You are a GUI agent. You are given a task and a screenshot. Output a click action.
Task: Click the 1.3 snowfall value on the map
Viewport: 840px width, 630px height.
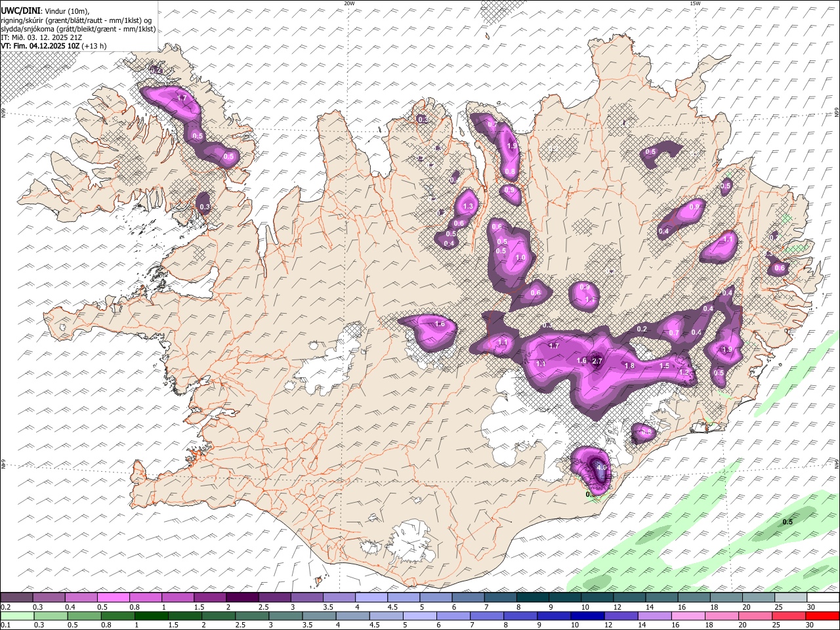(468, 206)
